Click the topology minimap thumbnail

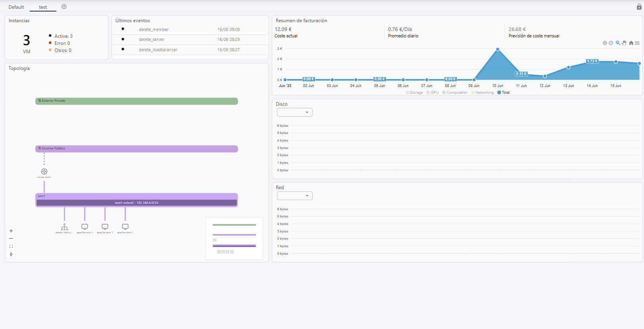point(234,238)
